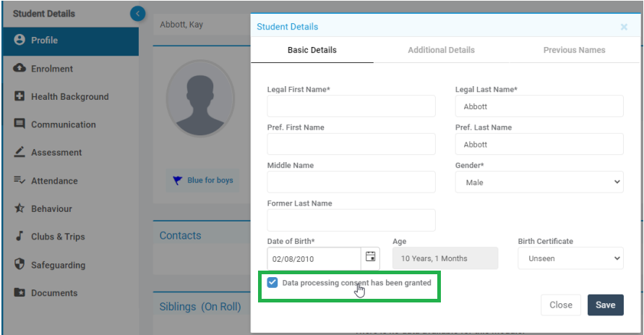This screenshot has width=644, height=335.
Task: Click the Student Details sidebar heading
Action: tap(44, 14)
